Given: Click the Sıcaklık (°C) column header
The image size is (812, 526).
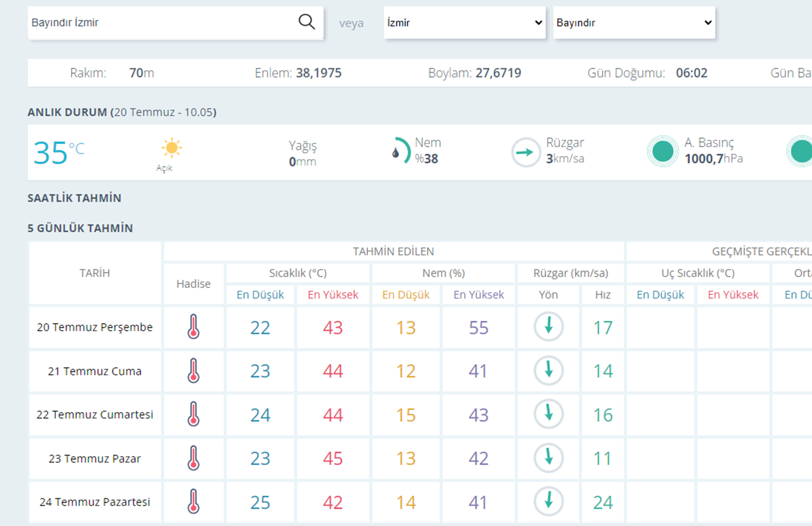Looking at the screenshot, I should 298,273.
